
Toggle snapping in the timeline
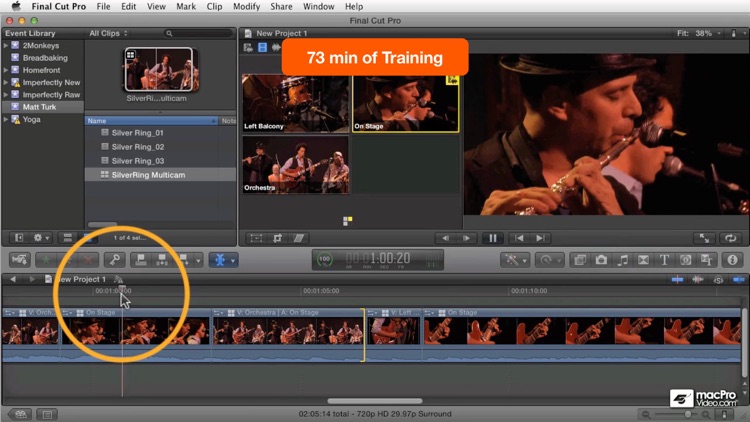pos(739,279)
